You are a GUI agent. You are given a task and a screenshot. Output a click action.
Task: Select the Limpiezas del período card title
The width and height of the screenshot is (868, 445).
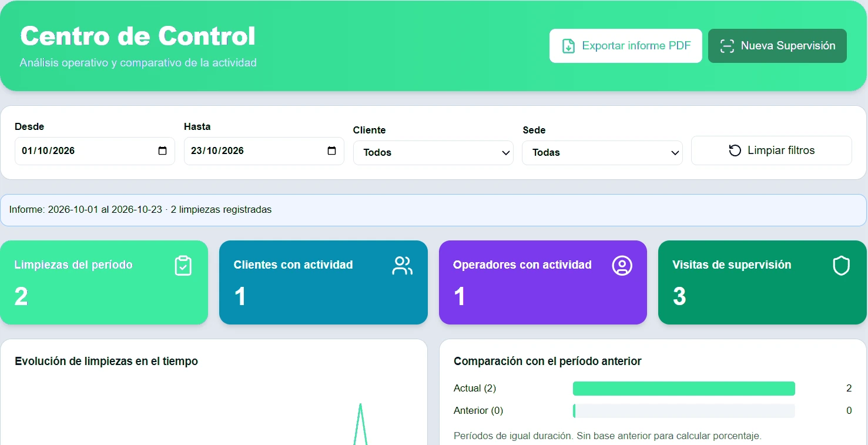coord(73,265)
